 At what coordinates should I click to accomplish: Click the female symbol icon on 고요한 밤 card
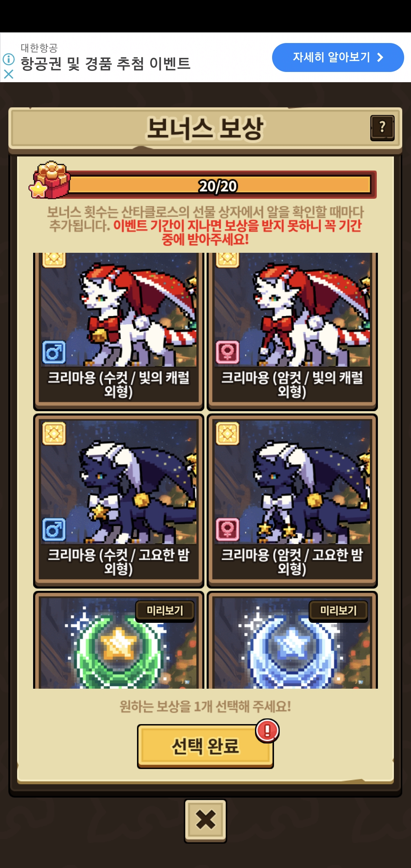(227, 529)
